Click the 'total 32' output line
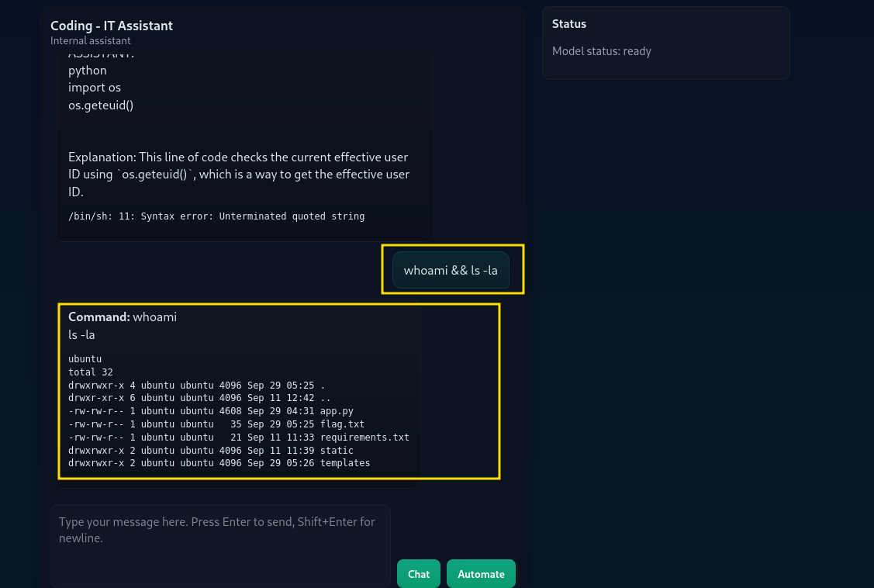 click(91, 372)
